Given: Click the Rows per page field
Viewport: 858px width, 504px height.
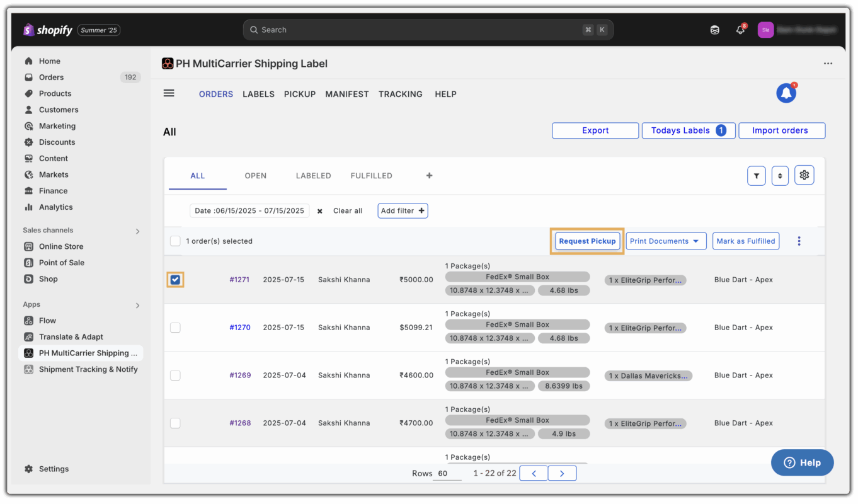Looking at the screenshot, I should pos(447,474).
